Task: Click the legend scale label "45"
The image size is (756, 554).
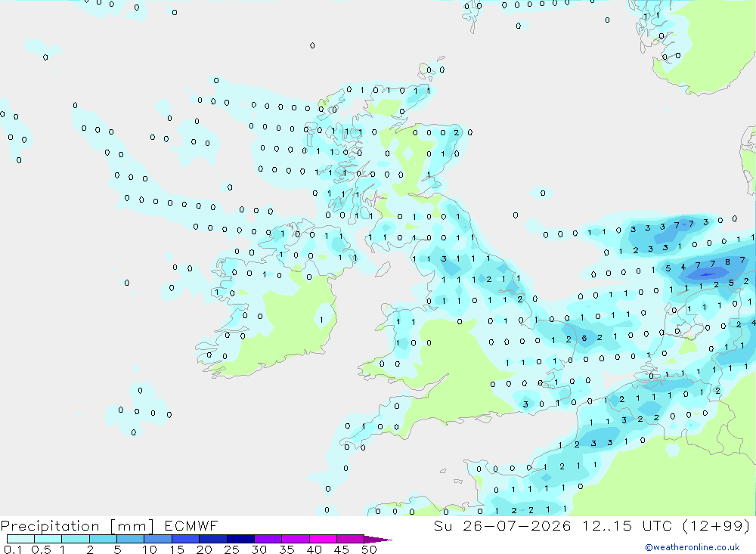Action: point(342,549)
